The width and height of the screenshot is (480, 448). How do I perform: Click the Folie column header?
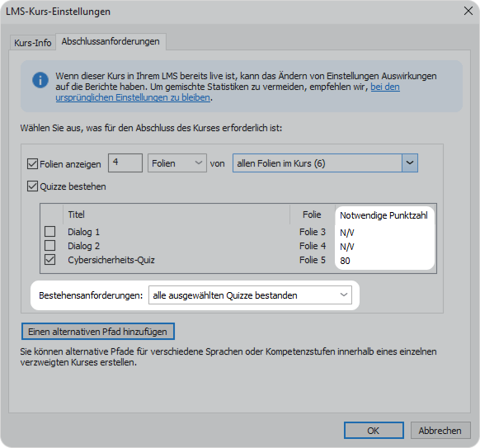coord(312,215)
